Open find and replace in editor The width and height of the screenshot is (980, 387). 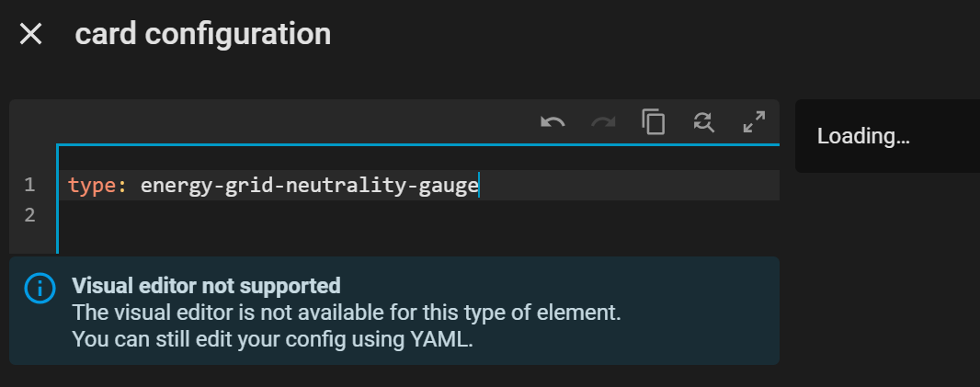pyautogui.click(x=704, y=121)
